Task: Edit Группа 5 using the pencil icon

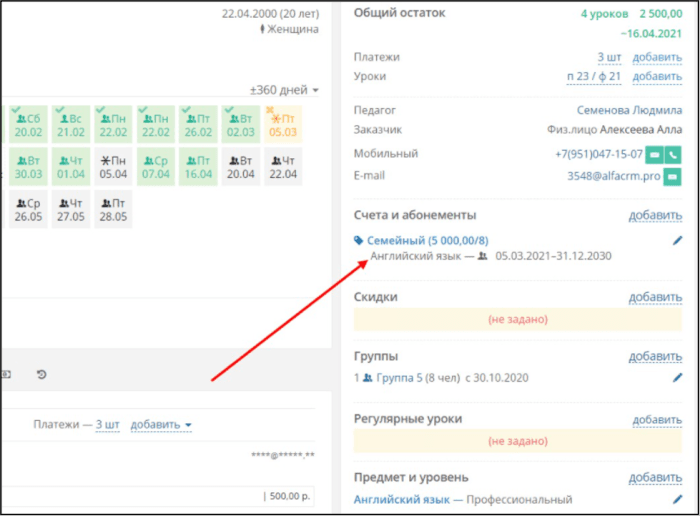Action: click(677, 378)
